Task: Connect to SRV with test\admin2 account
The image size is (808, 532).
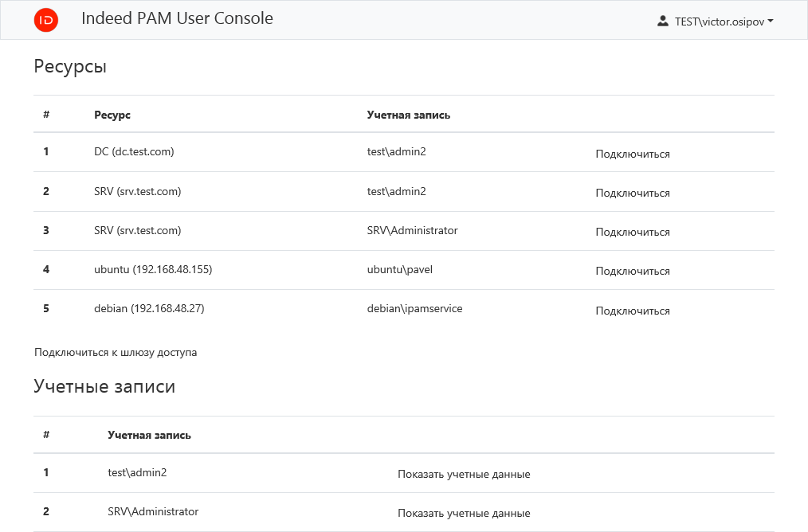Action: pos(632,193)
